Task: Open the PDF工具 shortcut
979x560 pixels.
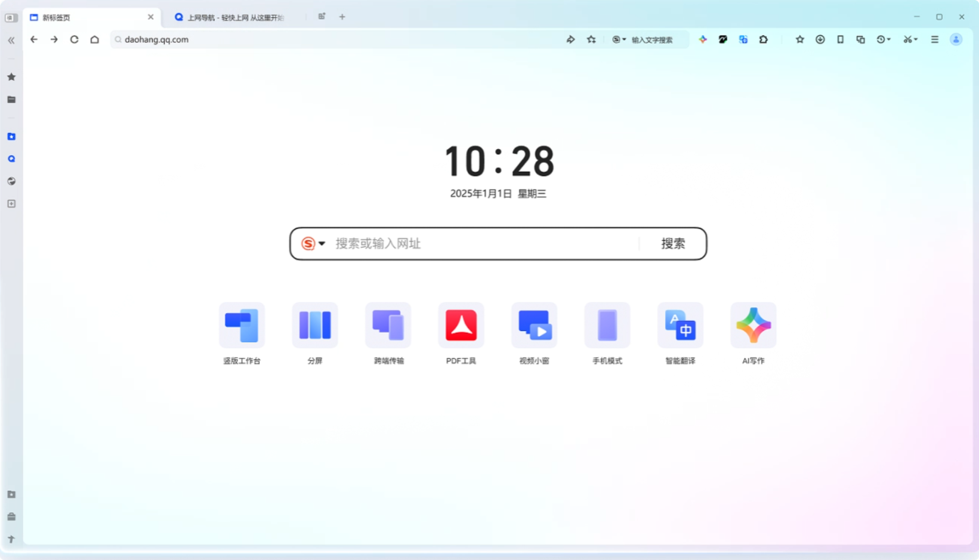Action: coord(461,326)
